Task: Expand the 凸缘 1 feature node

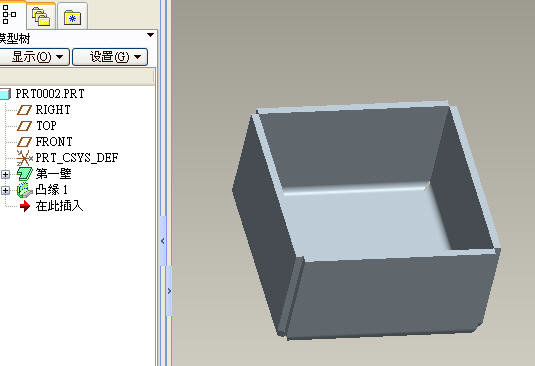Action: pos(5,190)
